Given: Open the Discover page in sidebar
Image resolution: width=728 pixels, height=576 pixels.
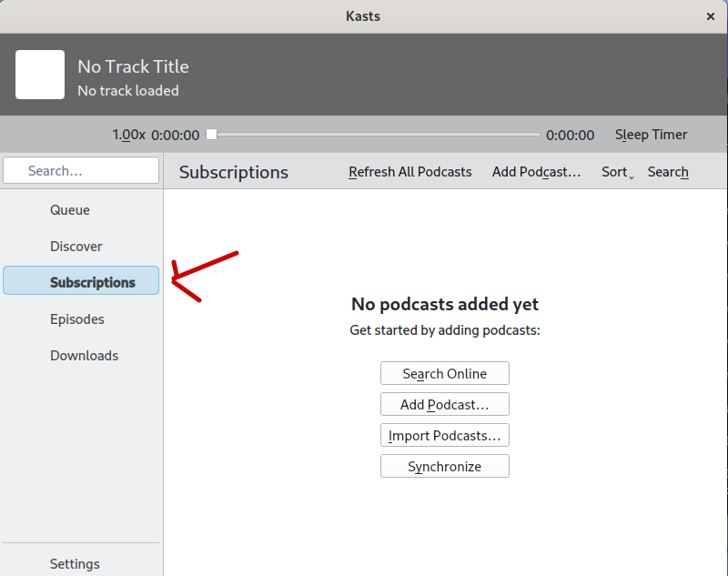Looking at the screenshot, I should click(x=81, y=246).
